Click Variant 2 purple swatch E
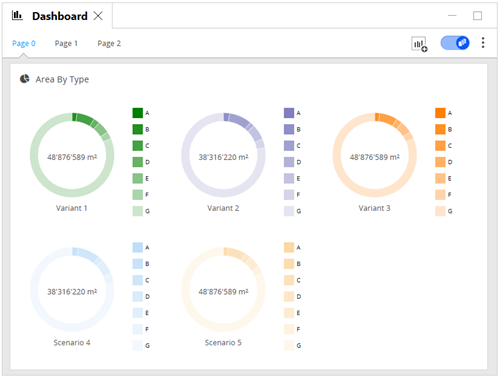 [289, 178]
